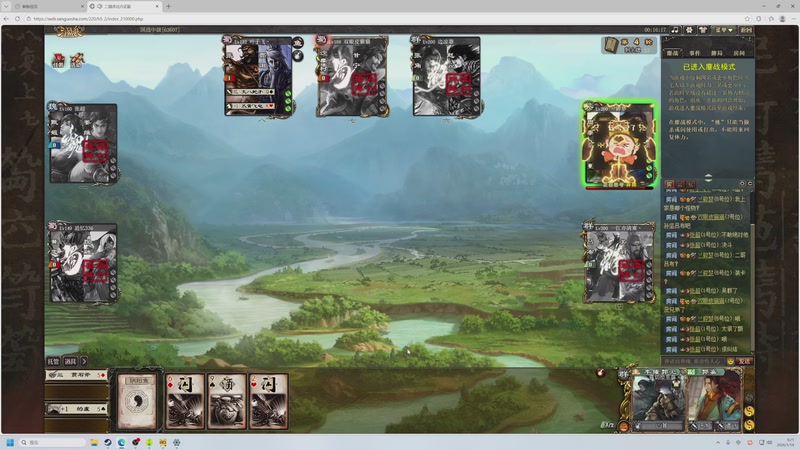Viewport: 800px width, 450px height.
Task: Click the 托管 auto-play button
Action: point(53,362)
